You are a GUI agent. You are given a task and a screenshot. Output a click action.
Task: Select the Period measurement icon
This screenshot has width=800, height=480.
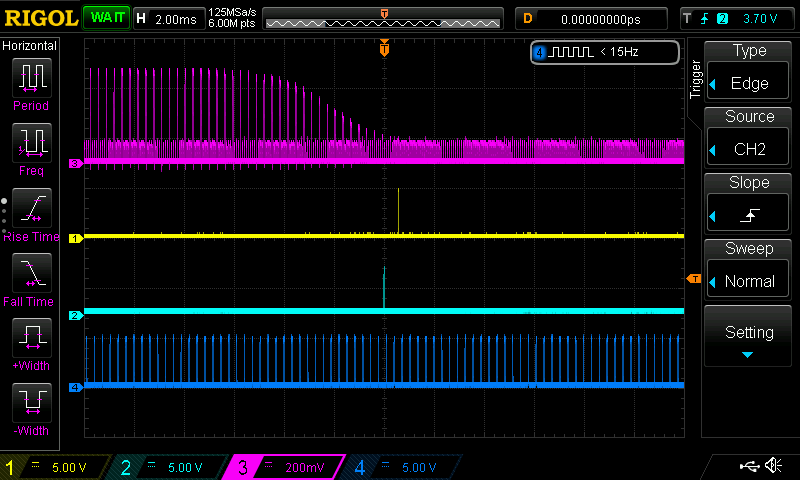(30, 78)
